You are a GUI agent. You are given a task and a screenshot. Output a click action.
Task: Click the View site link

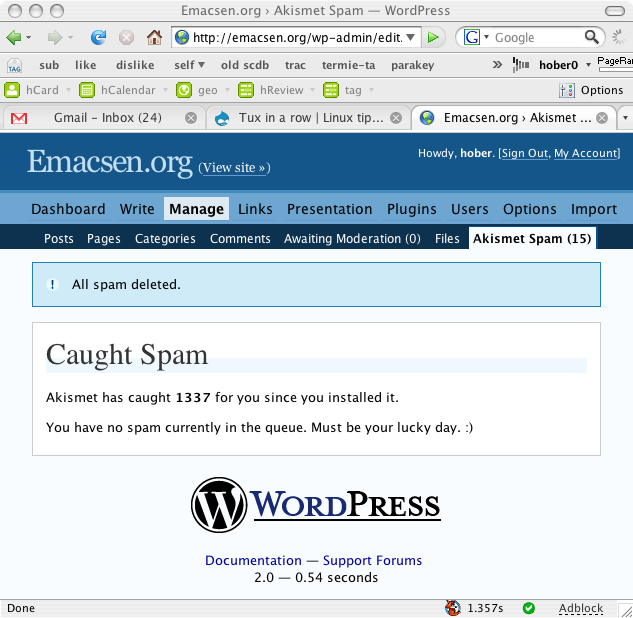(x=234, y=168)
